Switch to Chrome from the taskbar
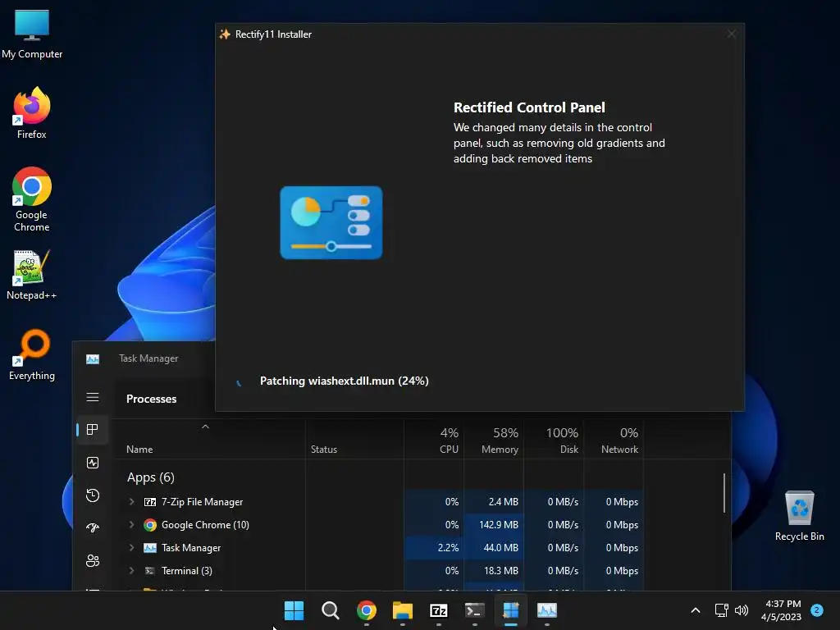840x630 pixels. (x=367, y=610)
